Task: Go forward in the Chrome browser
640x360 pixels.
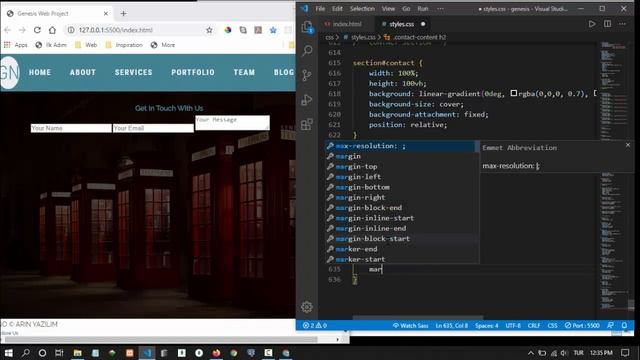Action: click(22, 30)
